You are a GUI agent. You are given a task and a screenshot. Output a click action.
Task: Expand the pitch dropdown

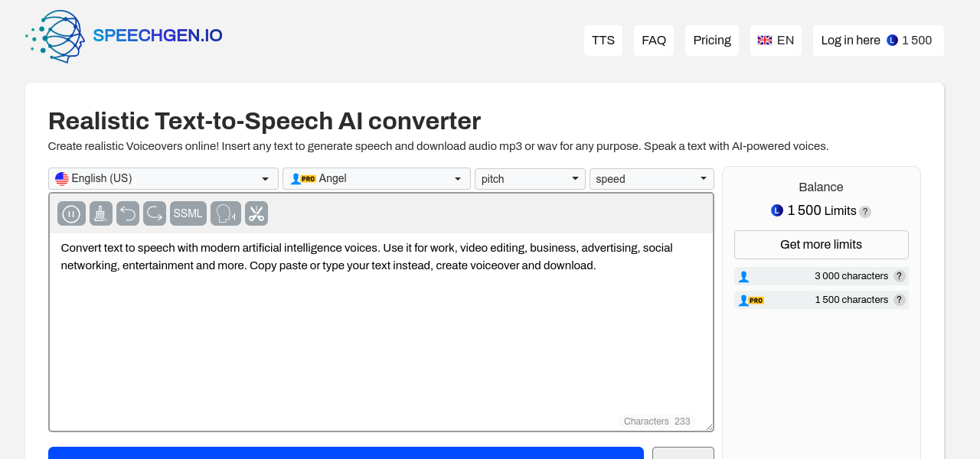click(530, 179)
